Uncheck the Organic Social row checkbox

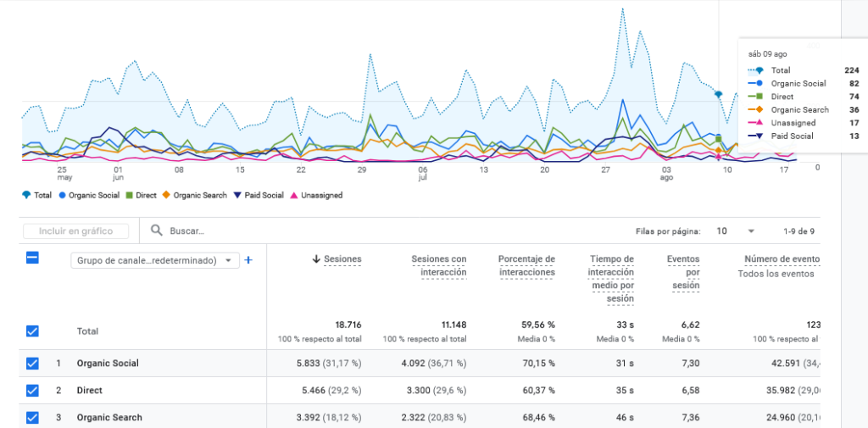[32, 364]
